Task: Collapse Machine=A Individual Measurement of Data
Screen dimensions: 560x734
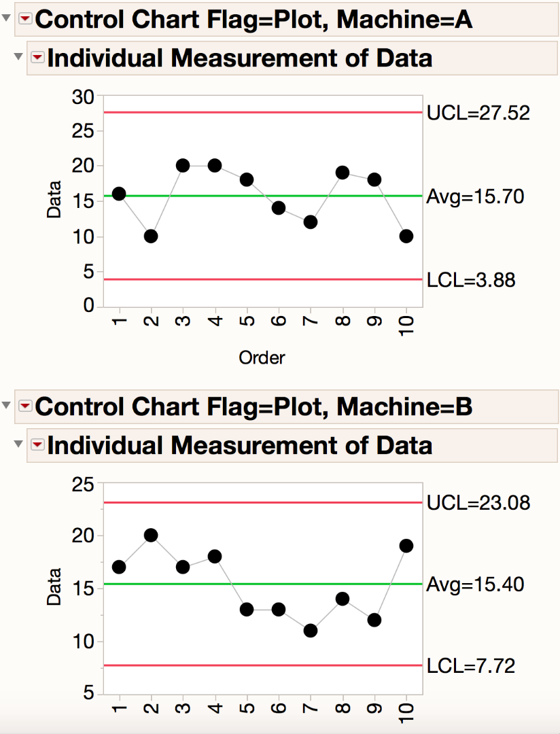Action: [18, 58]
